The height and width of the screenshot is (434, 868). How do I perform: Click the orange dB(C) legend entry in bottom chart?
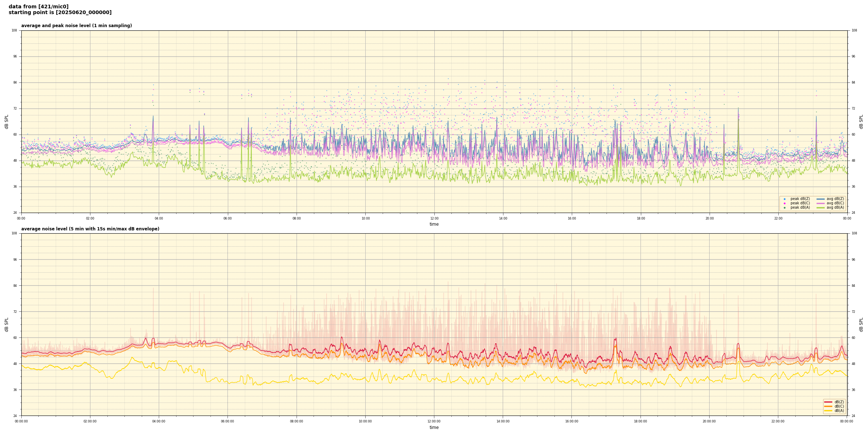(828, 406)
